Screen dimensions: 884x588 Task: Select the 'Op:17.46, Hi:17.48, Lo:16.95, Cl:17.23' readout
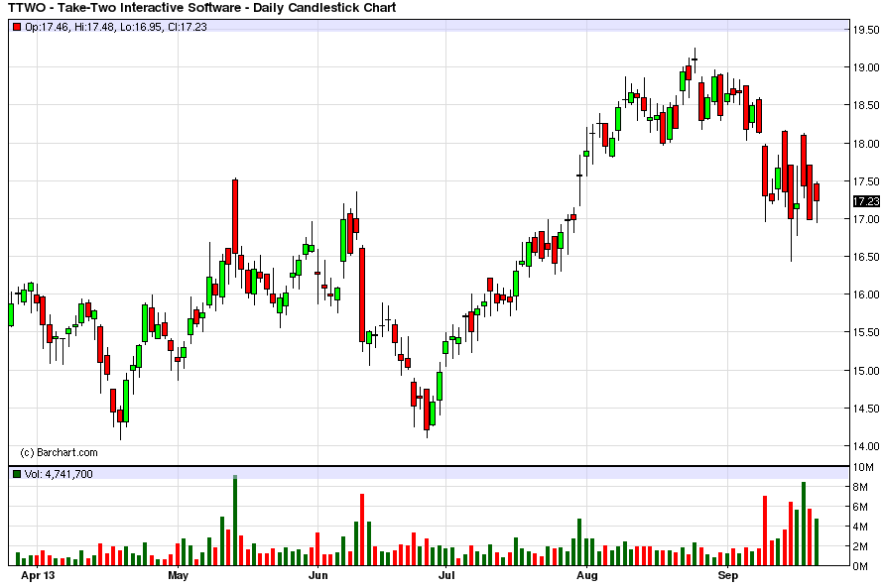coord(116,27)
